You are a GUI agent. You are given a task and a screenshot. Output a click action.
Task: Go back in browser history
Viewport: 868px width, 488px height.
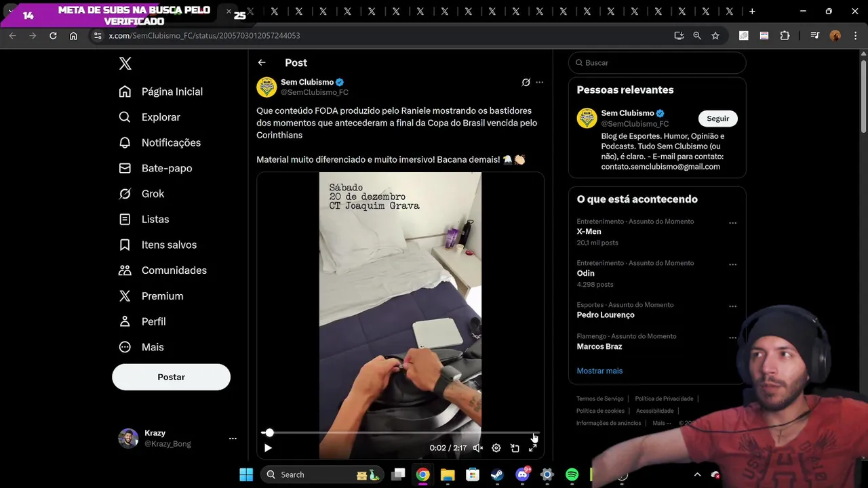click(x=12, y=35)
